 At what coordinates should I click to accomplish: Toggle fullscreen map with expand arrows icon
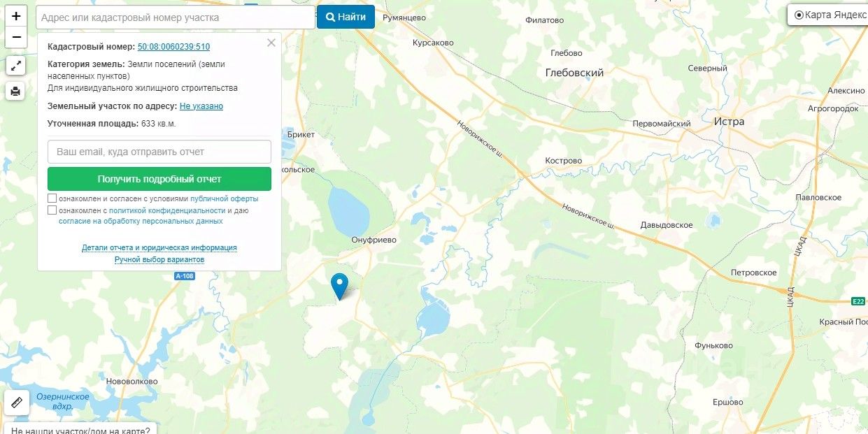pos(15,66)
